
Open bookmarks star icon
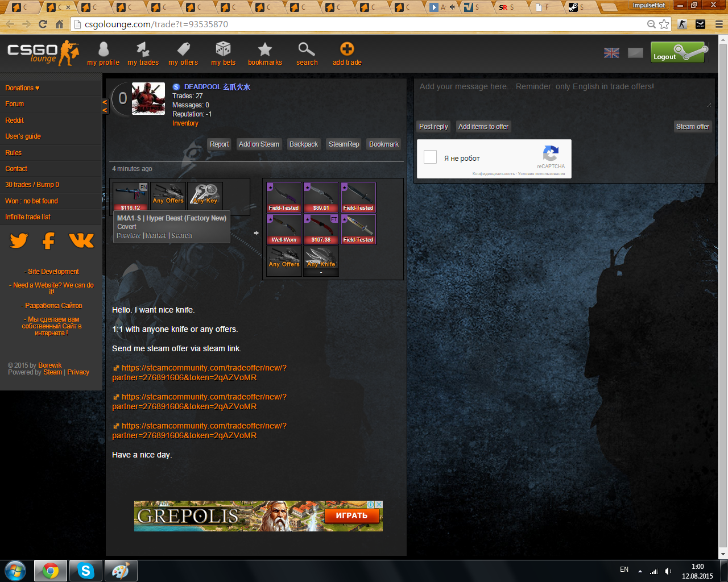(264, 50)
